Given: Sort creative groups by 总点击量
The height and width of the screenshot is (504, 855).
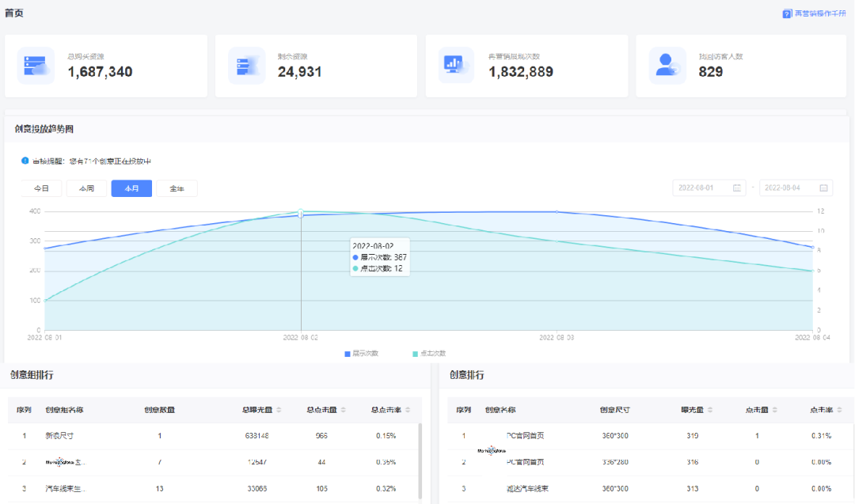Looking at the screenshot, I should [344, 410].
